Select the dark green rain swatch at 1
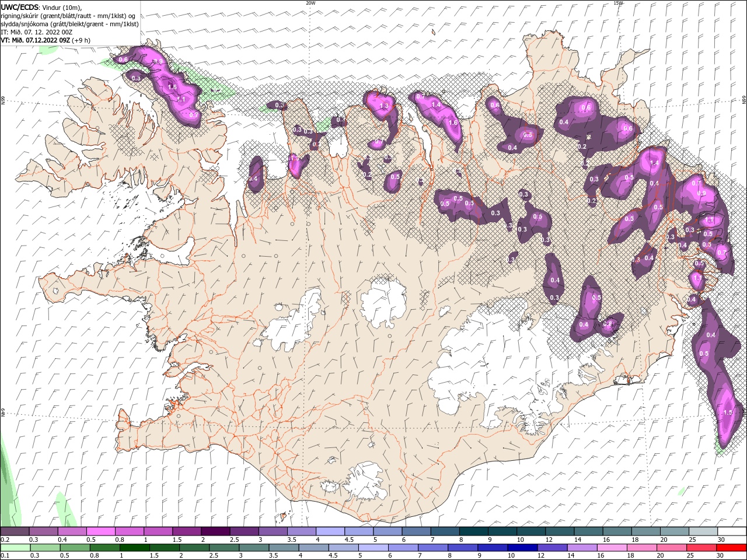The image size is (747, 560). coord(134,548)
